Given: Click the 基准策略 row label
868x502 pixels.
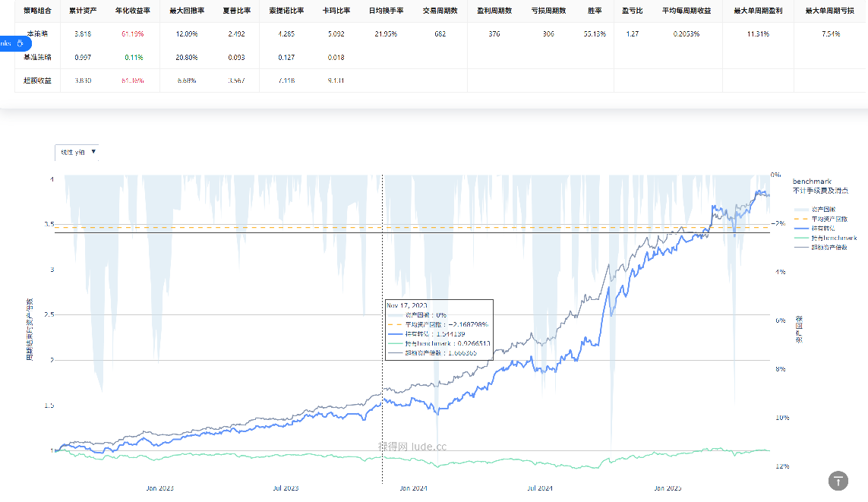Looking at the screenshot, I should tap(37, 58).
